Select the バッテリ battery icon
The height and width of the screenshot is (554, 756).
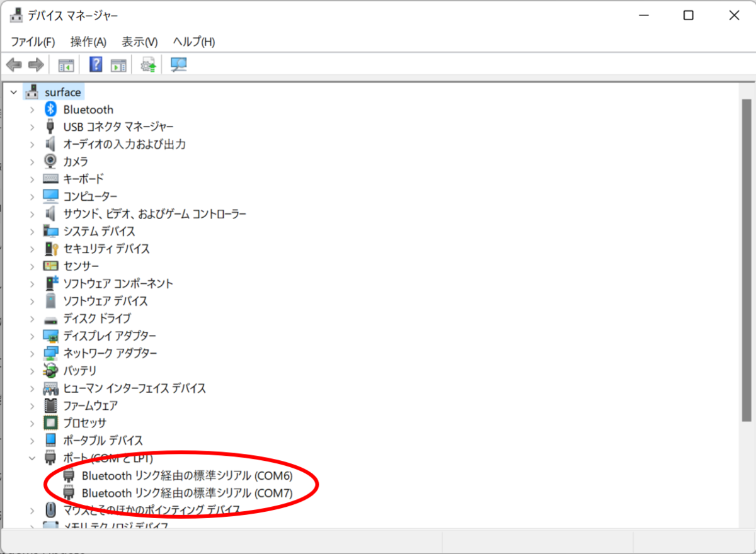tap(51, 371)
